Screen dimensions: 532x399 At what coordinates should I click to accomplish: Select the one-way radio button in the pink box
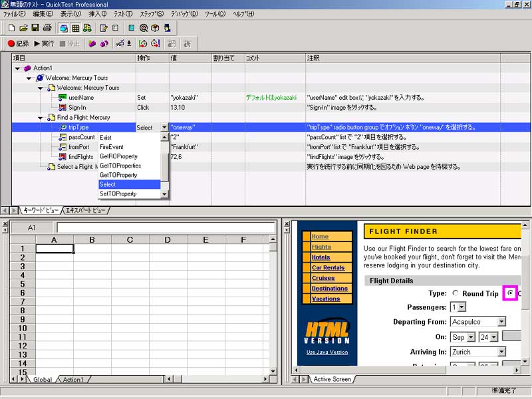(x=510, y=293)
